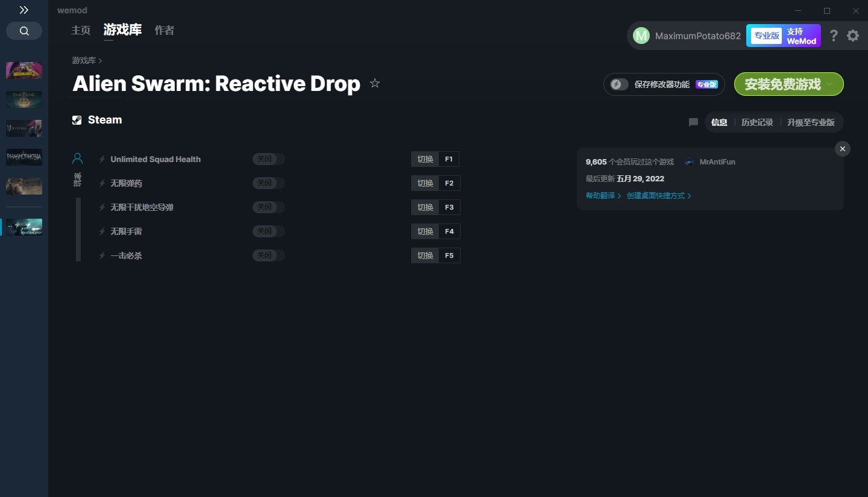Switch to the 游戏库 tab
Image resolution: width=868 pixels, height=497 pixels.
122,30
